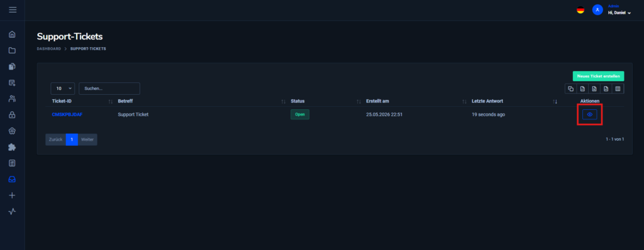Click the Suchen search field
The height and width of the screenshot is (250, 644).
click(109, 89)
